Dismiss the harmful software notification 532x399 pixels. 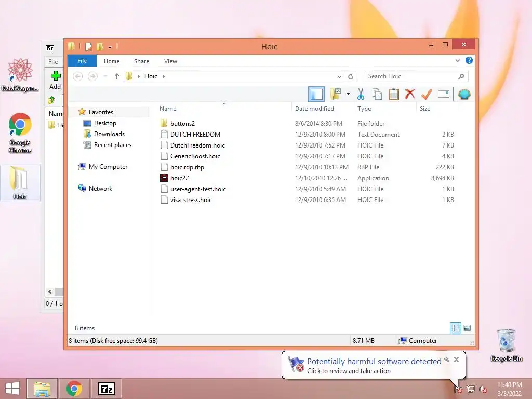pyautogui.click(x=456, y=360)
